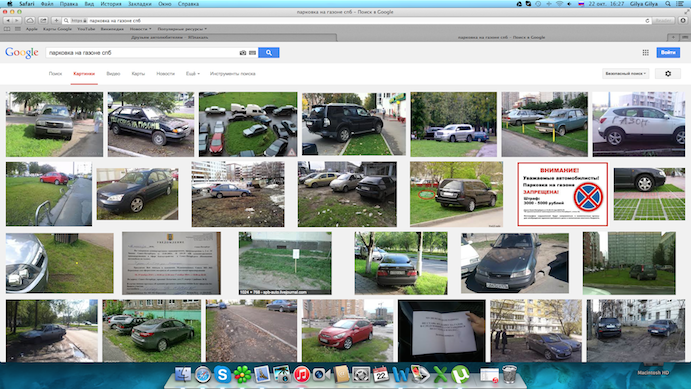Open Calendar icon showing 22 in Dock
This screenshot has width=691, height=389.
pos(381,375)
